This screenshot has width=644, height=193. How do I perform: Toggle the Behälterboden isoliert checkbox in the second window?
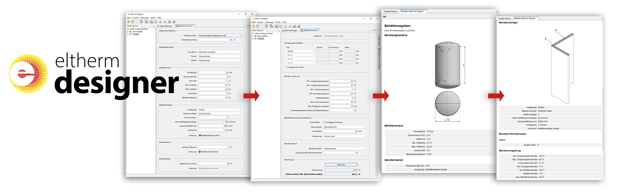[325, 36]
